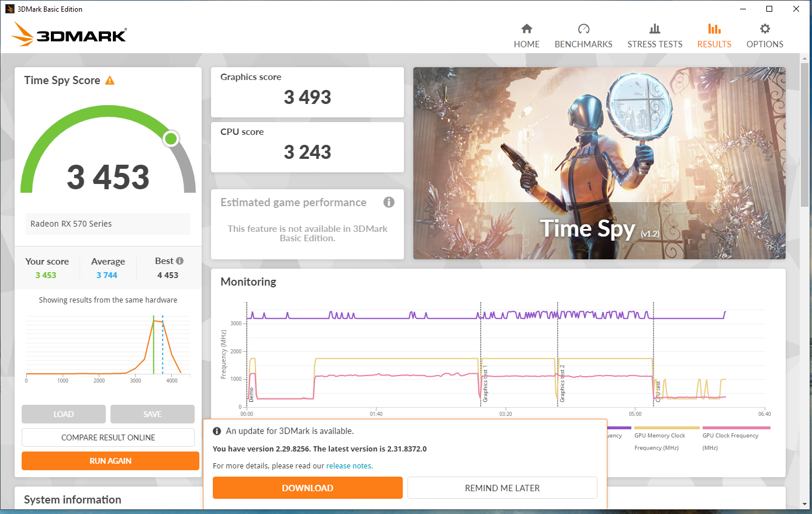812x514 pixels.
Task: Click the marker on the score gauge
Action: tap(170, 138)
